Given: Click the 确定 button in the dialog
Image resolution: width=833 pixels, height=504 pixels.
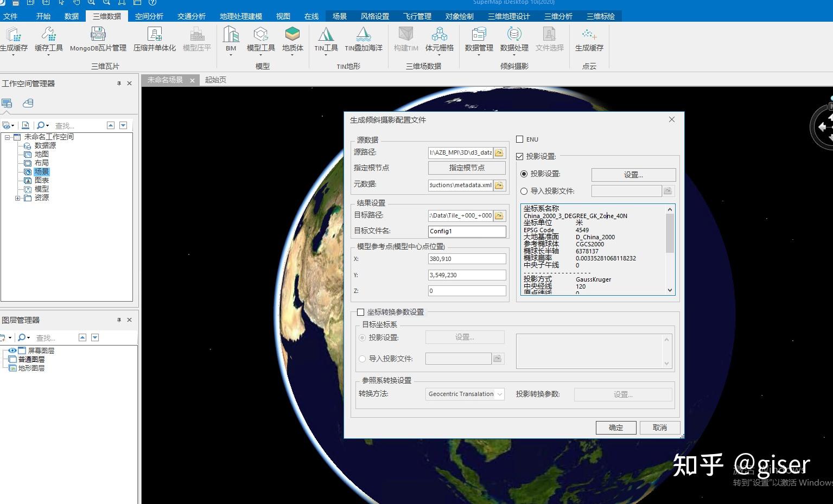Looking at the screenshot, I should pos(616,428).
